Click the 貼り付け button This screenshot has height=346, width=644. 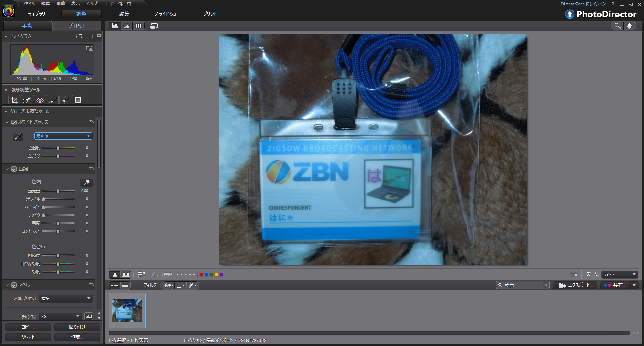[x=77, y=327]
